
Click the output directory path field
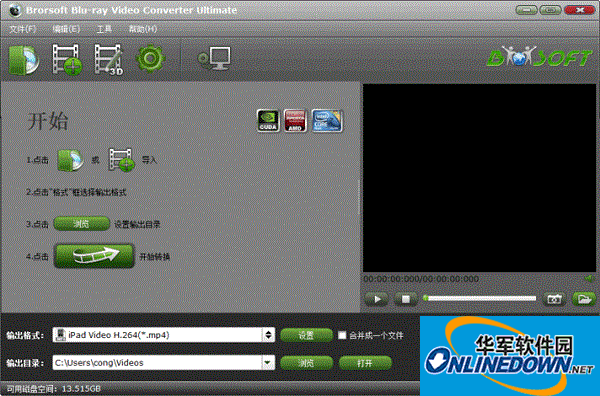tap(157, 362)
